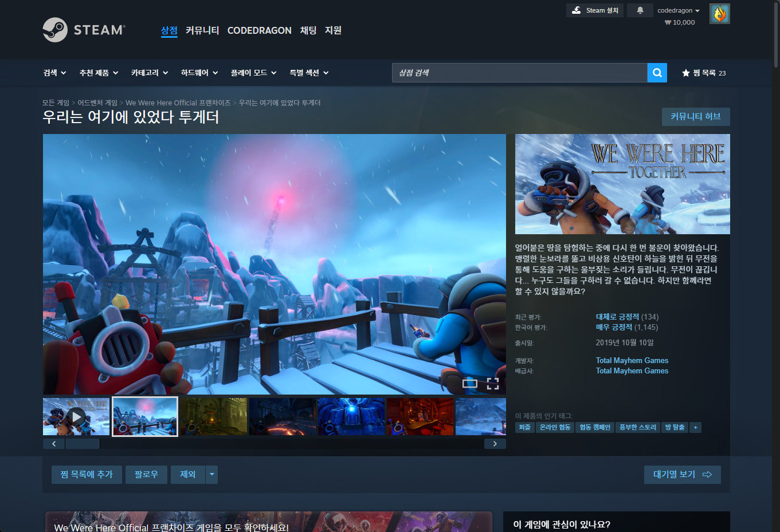Open the user avatar image

(720, 14)
